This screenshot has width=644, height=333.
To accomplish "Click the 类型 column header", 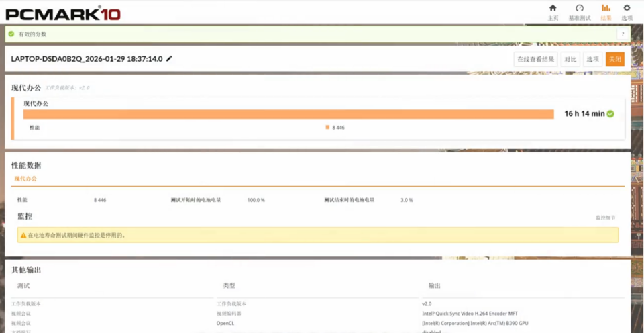I will click(x=229, y=285).
